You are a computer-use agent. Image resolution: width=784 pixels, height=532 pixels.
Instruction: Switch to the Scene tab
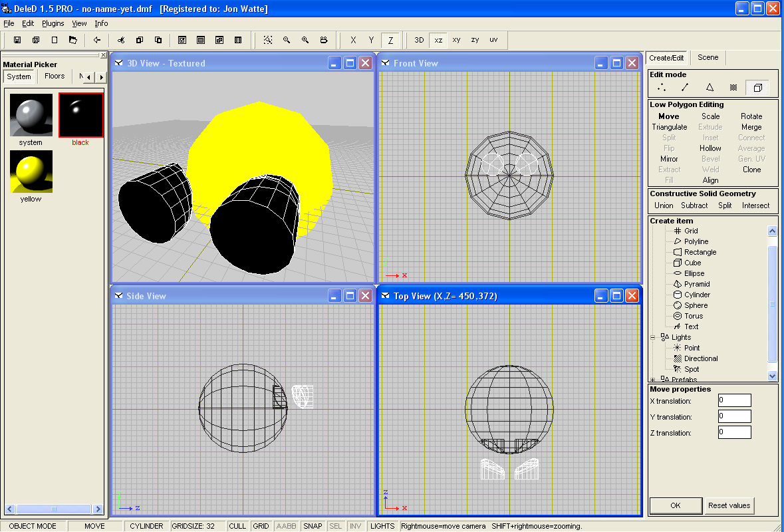[708, 57]
